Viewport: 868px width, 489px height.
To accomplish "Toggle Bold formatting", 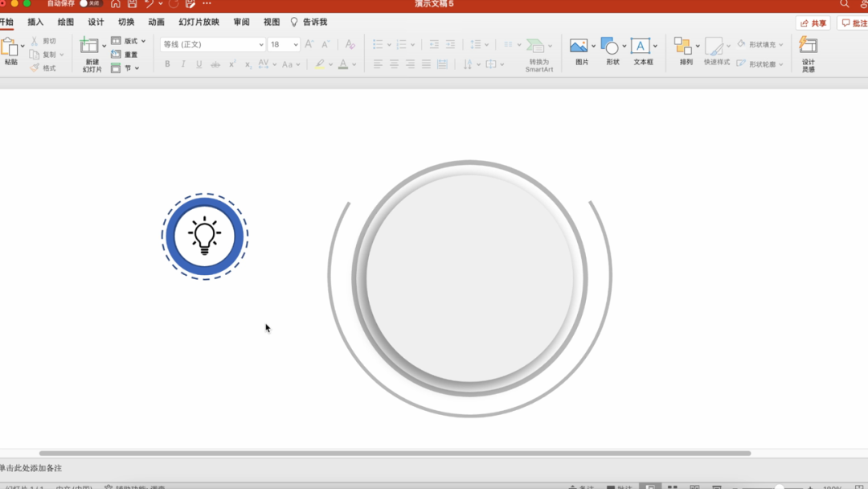I will point(167,64).
